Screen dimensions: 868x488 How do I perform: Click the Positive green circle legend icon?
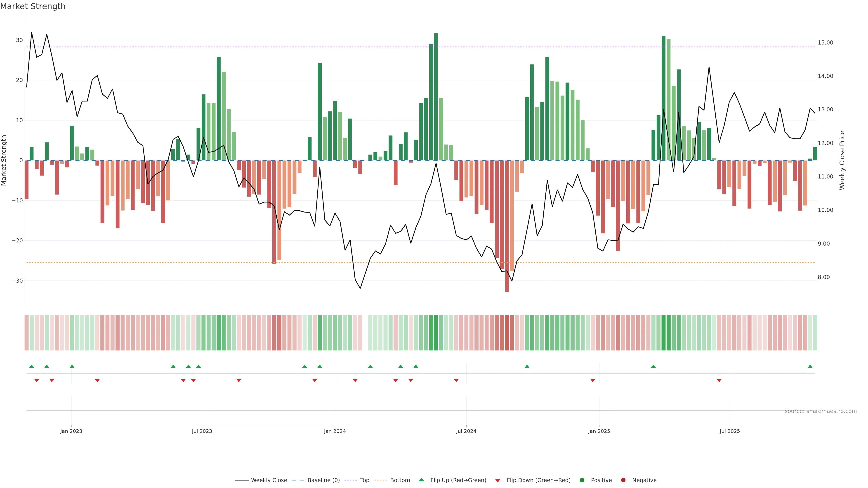(582, 480)
